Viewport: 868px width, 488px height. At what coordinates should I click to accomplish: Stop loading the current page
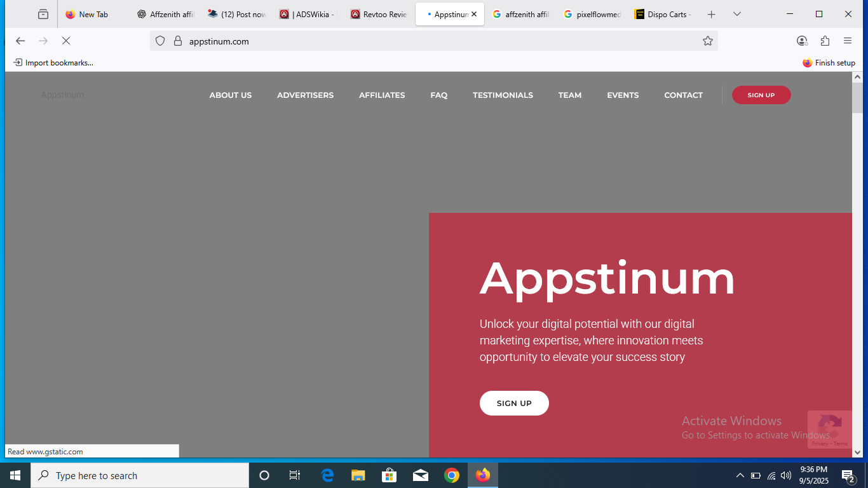pyautogui.click(x=66, y=41)
